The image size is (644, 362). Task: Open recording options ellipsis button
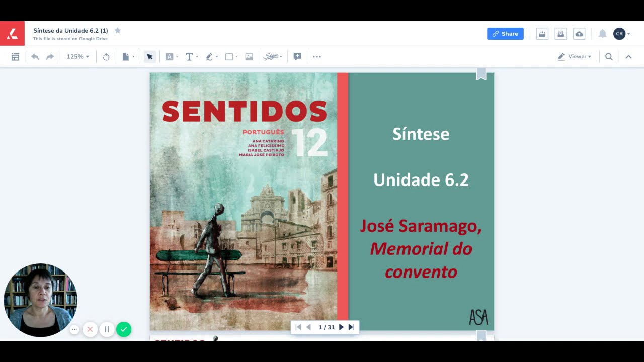pyautogui.click(x=74, y=329)
